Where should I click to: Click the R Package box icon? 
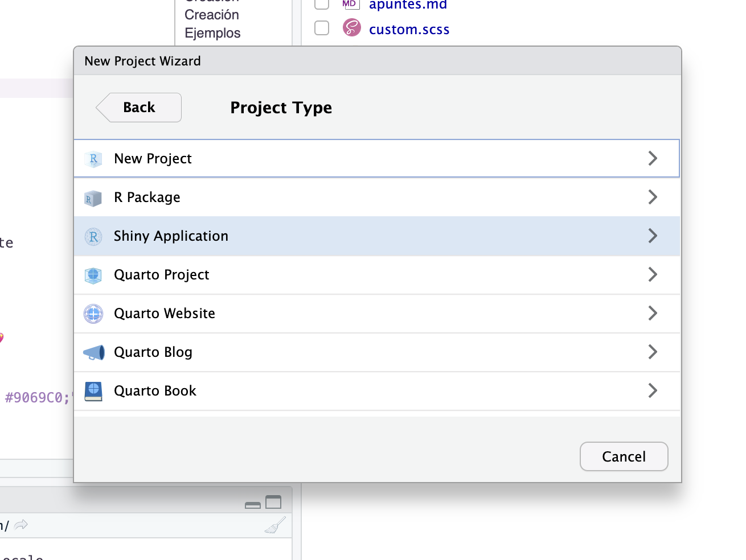coord(93,198)
